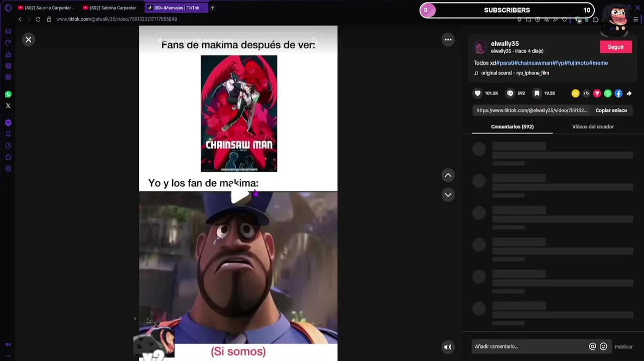Open the history clock sidebar icon

point(8,146)
